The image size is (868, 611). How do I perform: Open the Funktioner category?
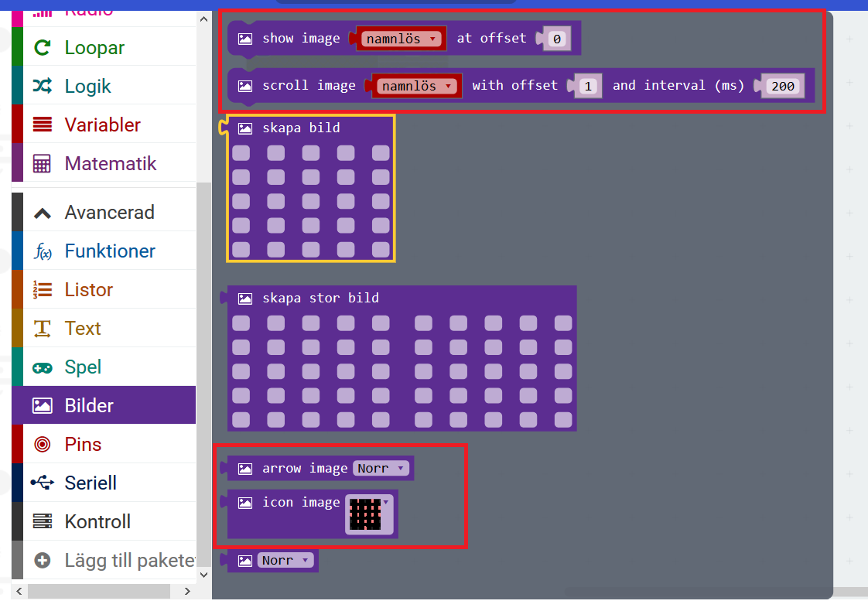104,251
